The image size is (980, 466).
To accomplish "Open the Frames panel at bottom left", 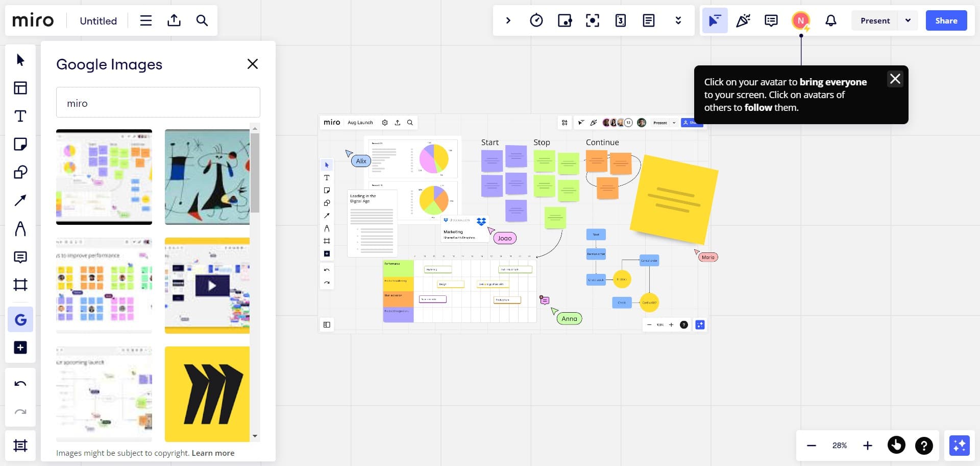I will pos(20,446).
